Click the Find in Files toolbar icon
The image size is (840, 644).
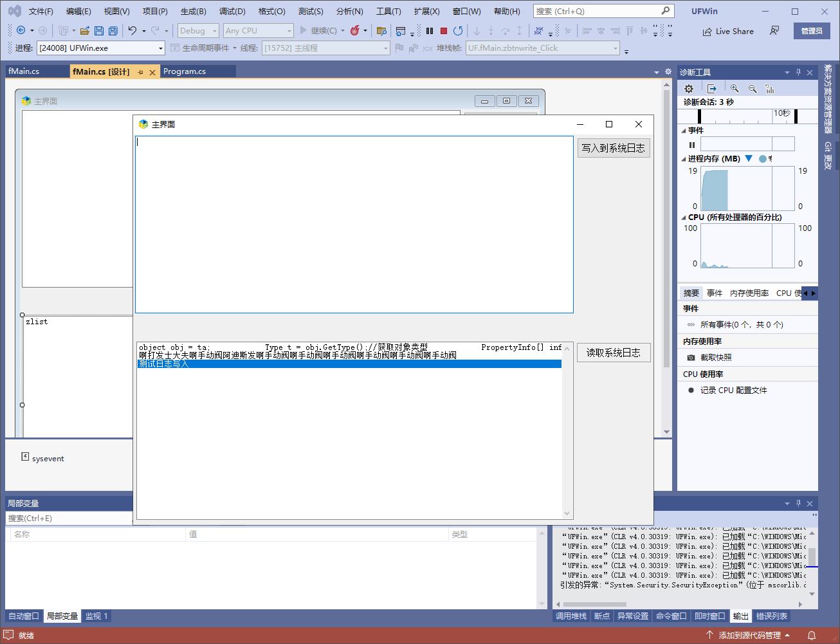pos(381,30)
